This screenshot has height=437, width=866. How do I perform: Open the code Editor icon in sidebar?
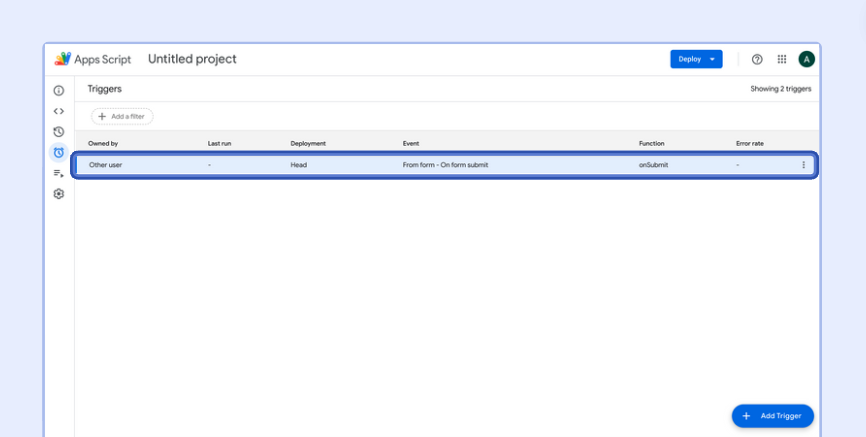pyautogui.click(x=59, y=111)
